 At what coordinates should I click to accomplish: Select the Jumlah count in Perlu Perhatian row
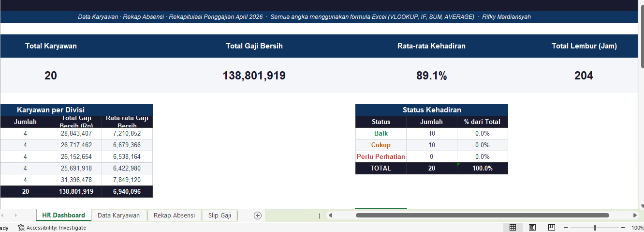pos(432,156)
